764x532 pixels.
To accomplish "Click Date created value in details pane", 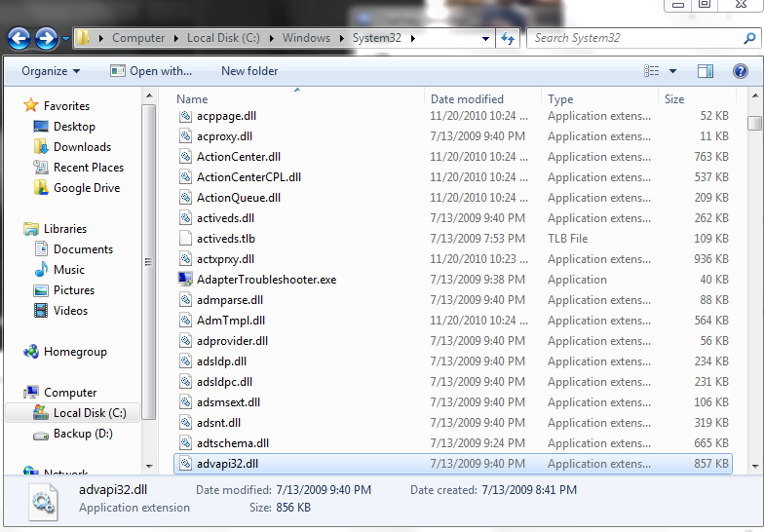I will [x=529, y=490].
